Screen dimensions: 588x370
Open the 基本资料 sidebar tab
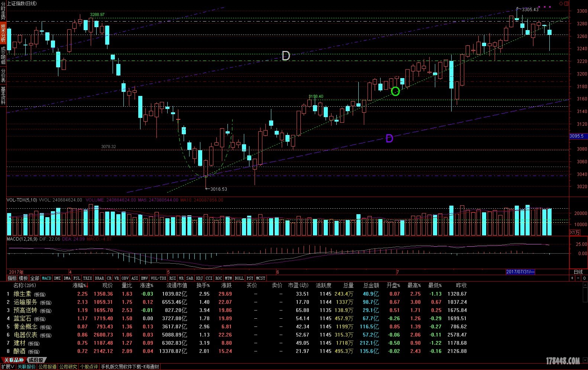click(x=3, y=96)
